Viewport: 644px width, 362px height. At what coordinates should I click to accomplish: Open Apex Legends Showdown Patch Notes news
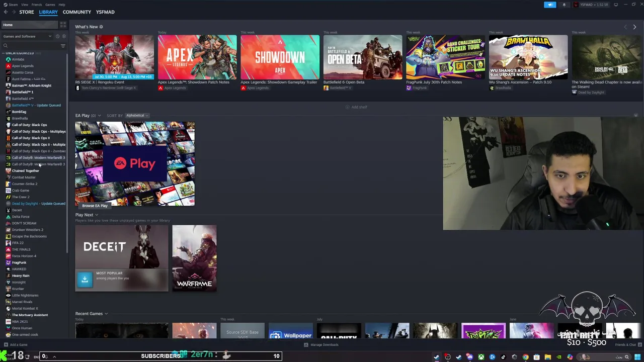[197, 57]
